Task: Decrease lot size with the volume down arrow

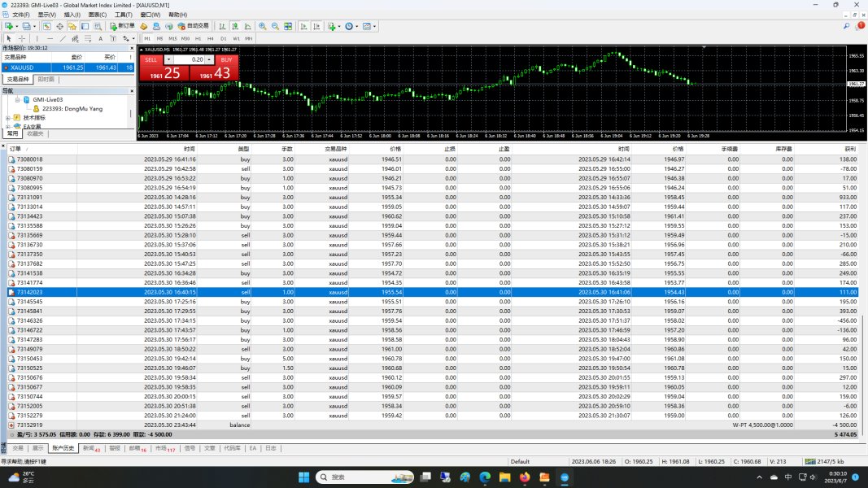Action: [x=168, y=59]
